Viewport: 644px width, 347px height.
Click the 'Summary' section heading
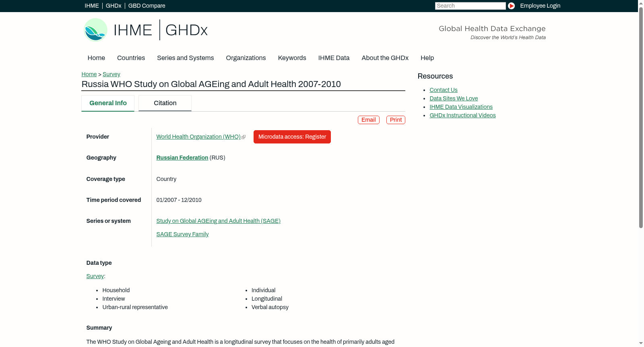pyautogui.click(x=99, y=328)
